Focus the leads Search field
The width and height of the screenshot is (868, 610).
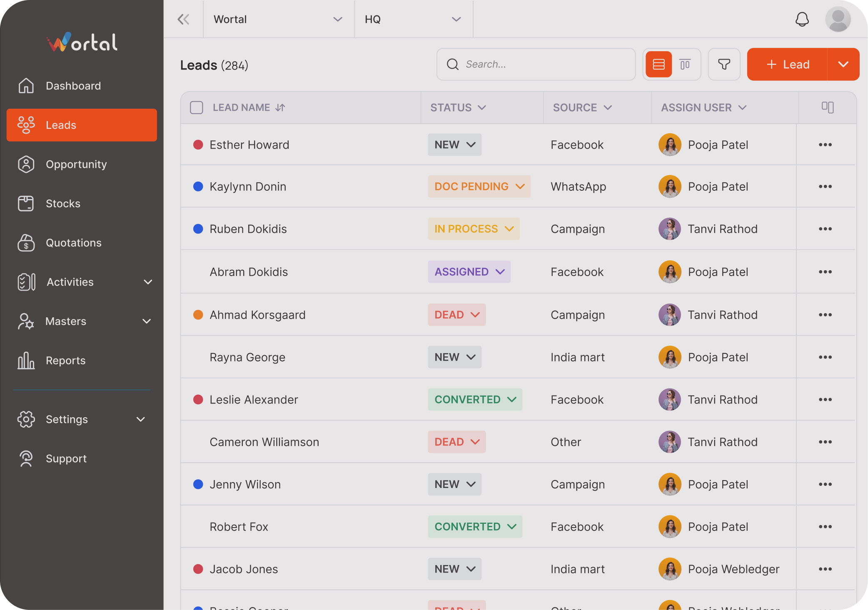coord(536,64)
